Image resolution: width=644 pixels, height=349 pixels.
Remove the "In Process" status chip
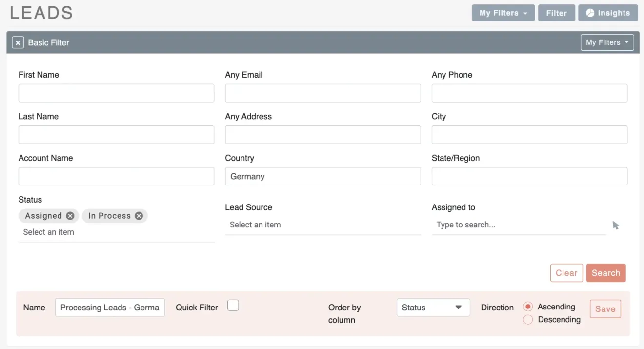click(138, 215)
